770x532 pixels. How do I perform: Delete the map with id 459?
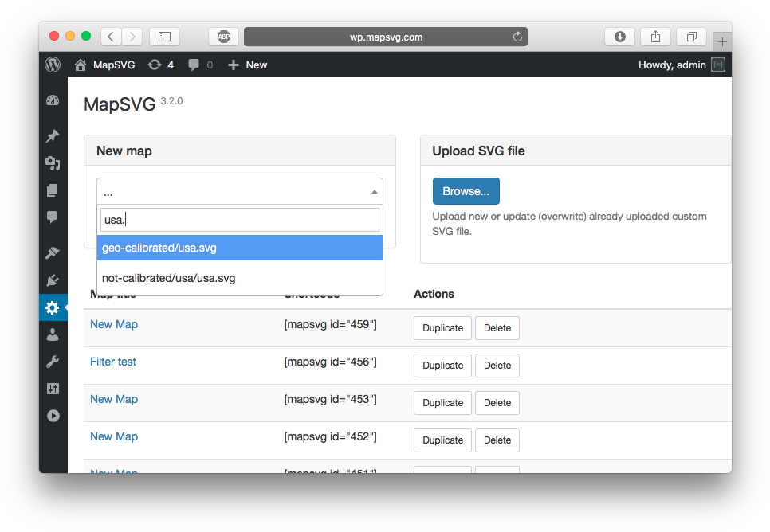tap(497, 328)
